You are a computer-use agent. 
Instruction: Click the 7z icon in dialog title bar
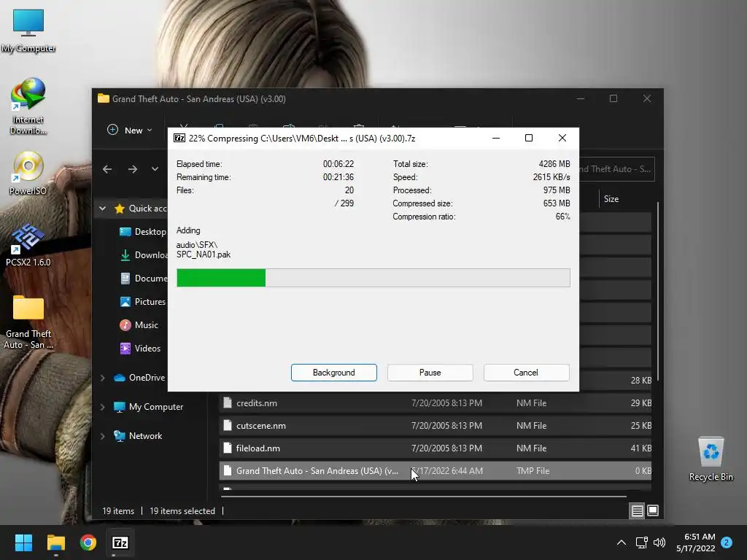[179, 138]
